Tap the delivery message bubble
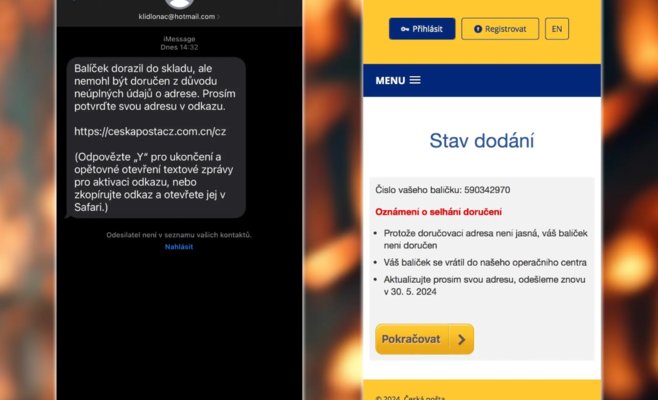This screenshot has height=400, width=658. (156, 138)
